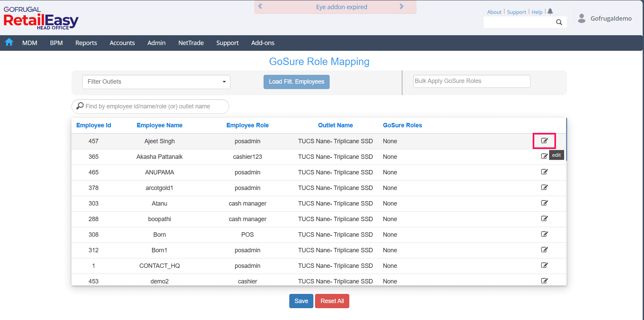Expand the Filter Outlets dropdown
This screenshot has height=320, width=644.
156,82
